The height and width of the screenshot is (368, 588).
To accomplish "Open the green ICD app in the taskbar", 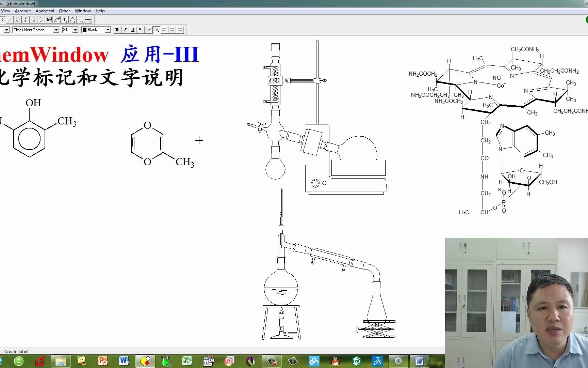I will point(356,361).
